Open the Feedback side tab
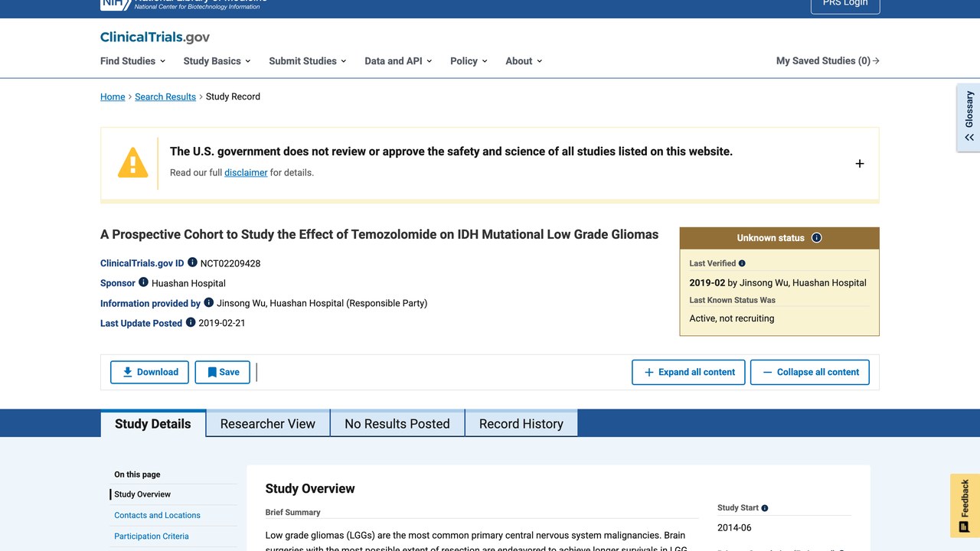This screenshot has height=551, width=980. pyautogui.click(x=965, y=506)
